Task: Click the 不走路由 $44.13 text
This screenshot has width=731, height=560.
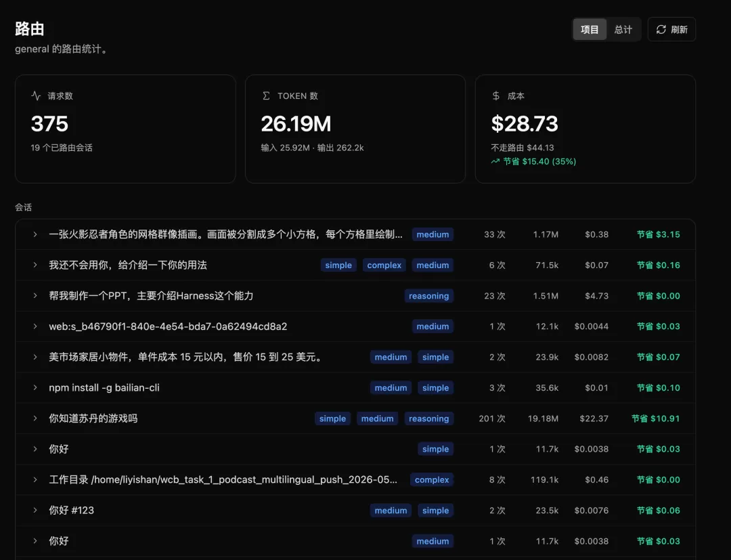Action: coord(522,148)
